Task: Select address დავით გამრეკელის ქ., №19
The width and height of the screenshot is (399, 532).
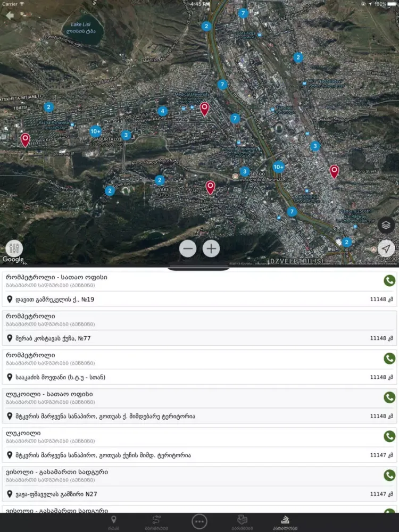Action: [55, 299]
